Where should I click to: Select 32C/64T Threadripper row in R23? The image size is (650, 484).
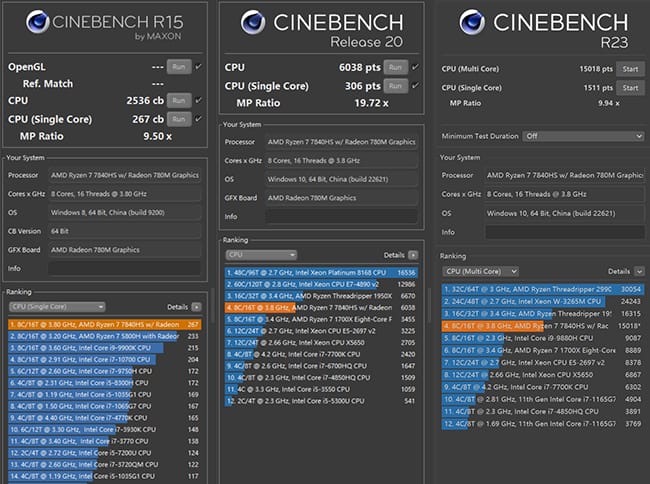click(543, 289)
